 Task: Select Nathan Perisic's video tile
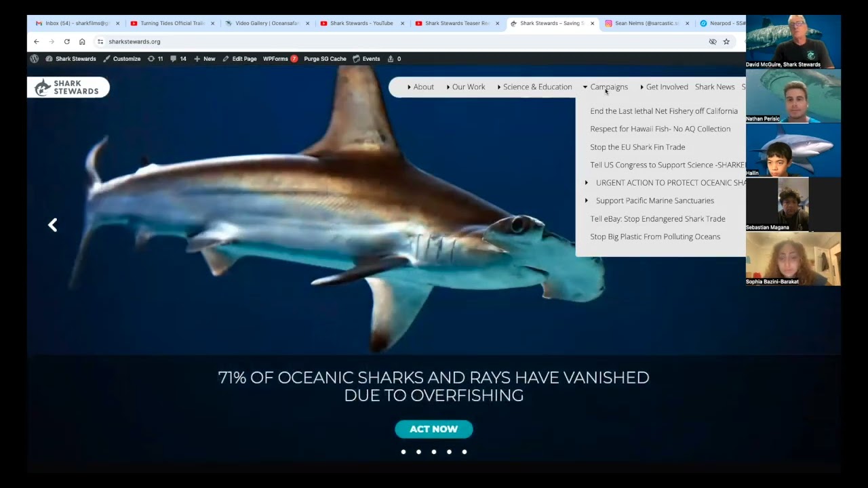tap(793, 96)
